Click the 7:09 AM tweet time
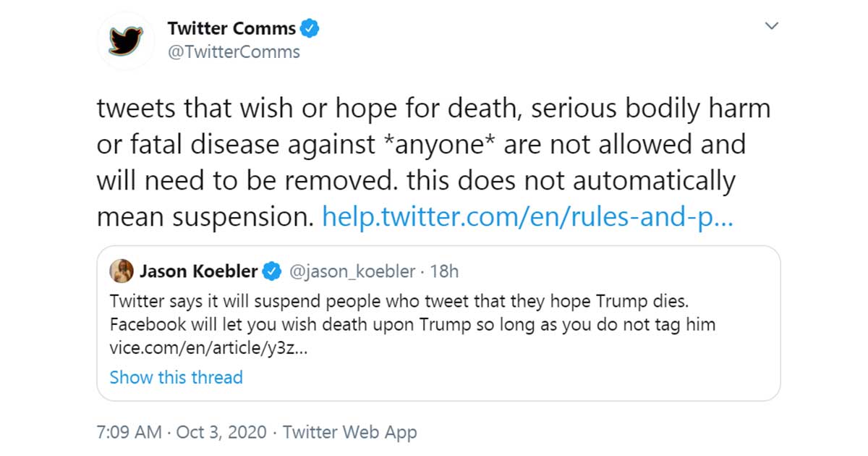 129,433
